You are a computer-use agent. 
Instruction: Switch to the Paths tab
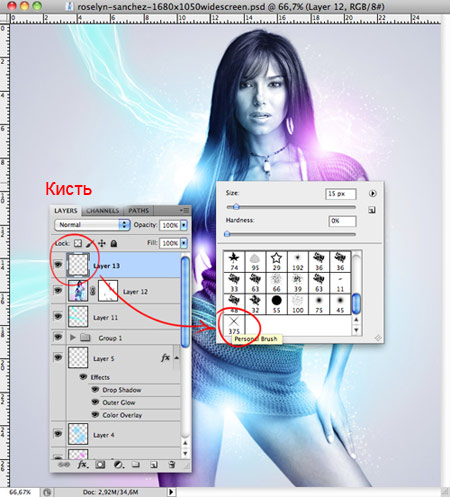coord(138,211)
